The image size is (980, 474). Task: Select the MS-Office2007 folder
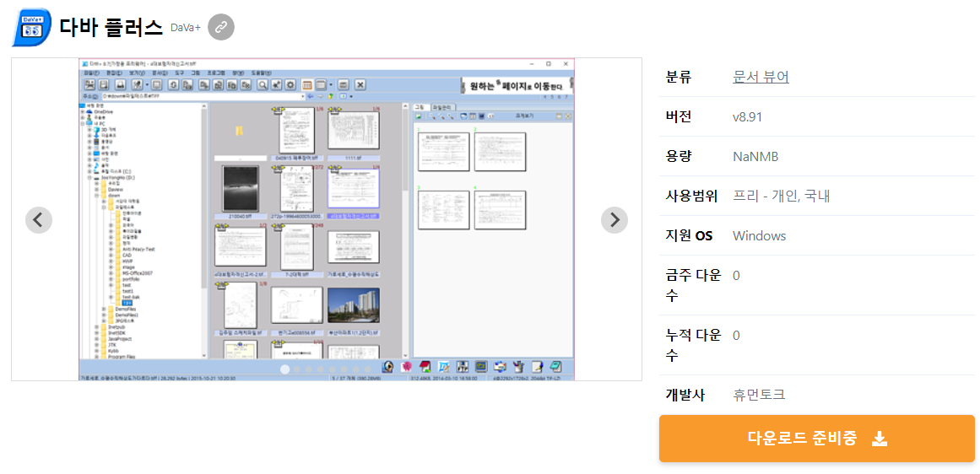(138, 273)
